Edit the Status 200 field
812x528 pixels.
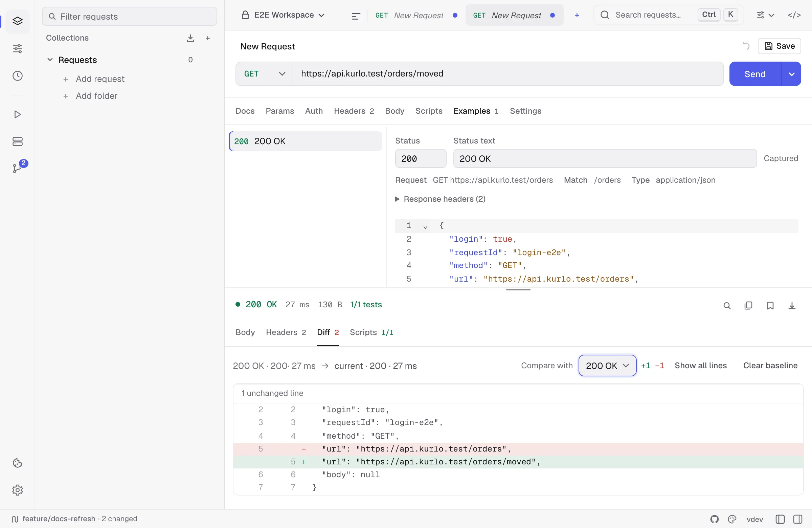pyautogui.click(x=420, y=158)
